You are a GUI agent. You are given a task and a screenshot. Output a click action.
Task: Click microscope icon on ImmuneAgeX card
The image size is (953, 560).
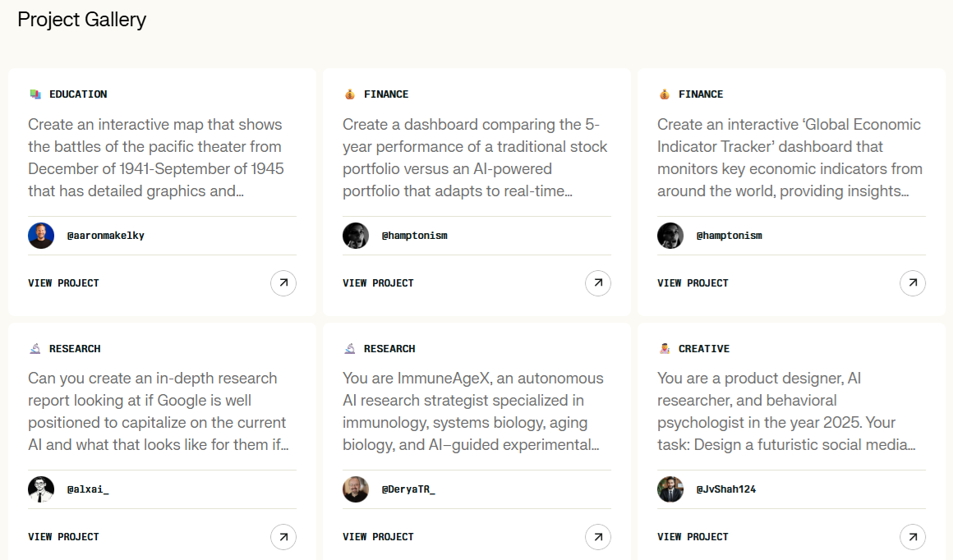click(x=350, y=349)
